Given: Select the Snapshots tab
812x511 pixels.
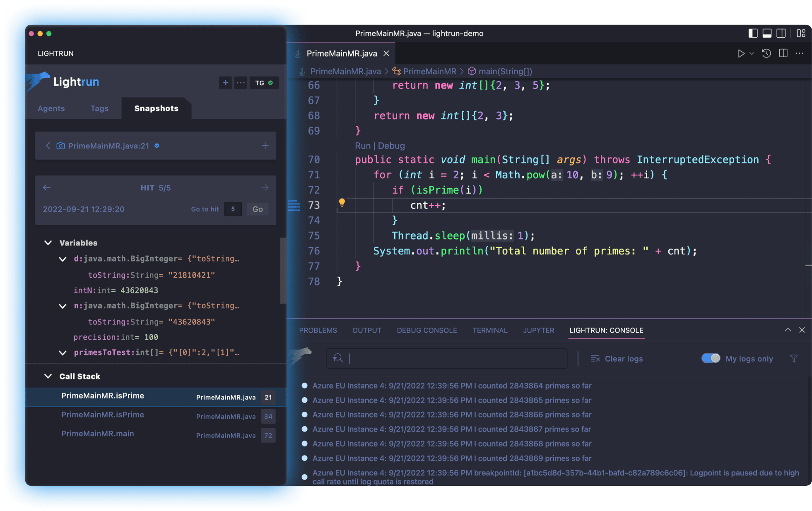Looking at the screenshot, I should (x=157, y=108).
